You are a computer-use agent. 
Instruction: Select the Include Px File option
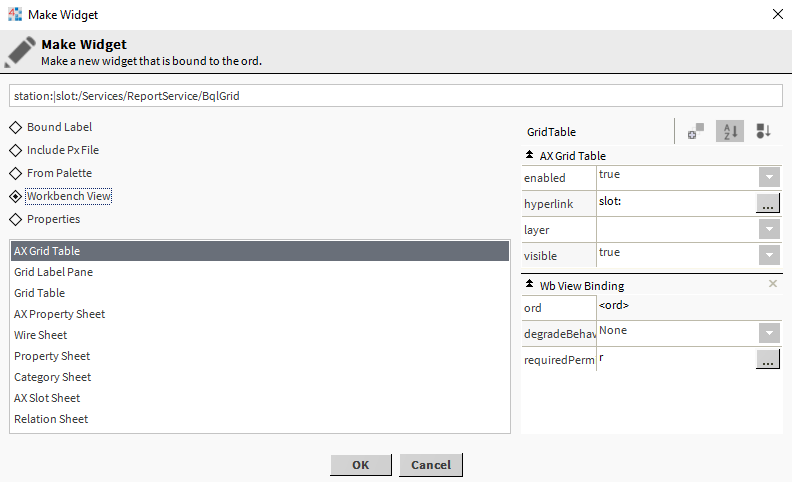tap(16, 150)
